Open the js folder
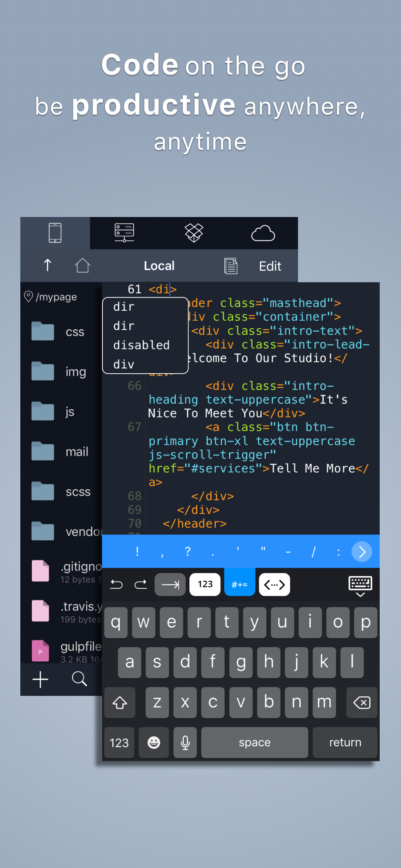 pos(61,411)
